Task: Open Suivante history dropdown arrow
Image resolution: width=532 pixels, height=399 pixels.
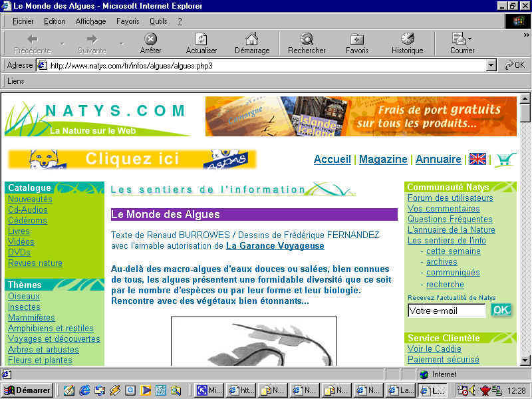Action: pyautogui.click(x=121, y=44)
